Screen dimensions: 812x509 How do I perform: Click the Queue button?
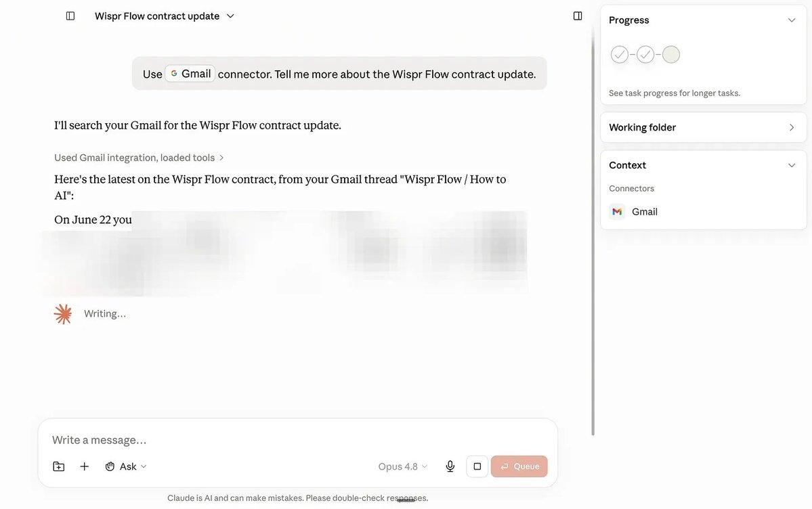519,466
